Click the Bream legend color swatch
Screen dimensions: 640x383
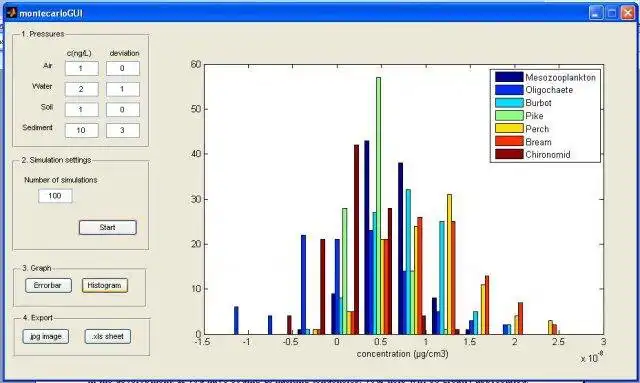509,141
